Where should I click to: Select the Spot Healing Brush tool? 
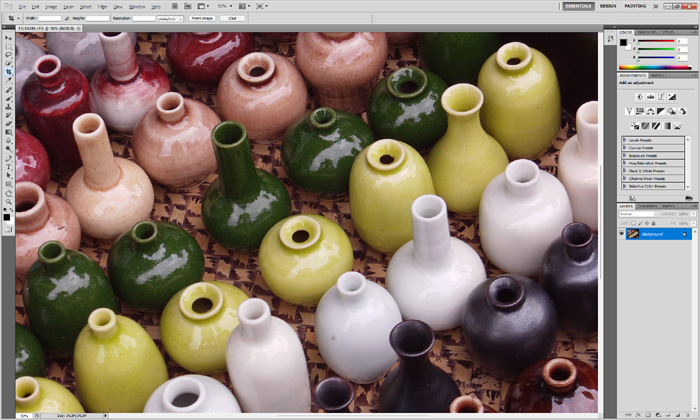(8, 91)
